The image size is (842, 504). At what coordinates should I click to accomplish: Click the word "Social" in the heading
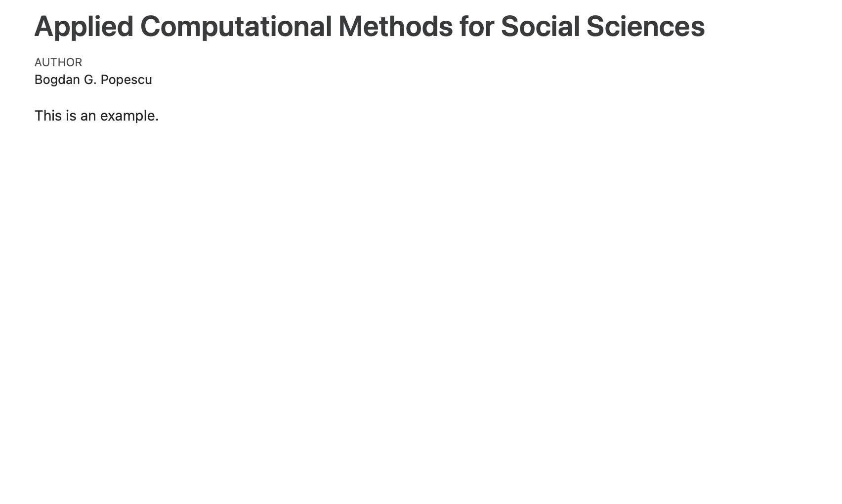(x=540, y=27)
